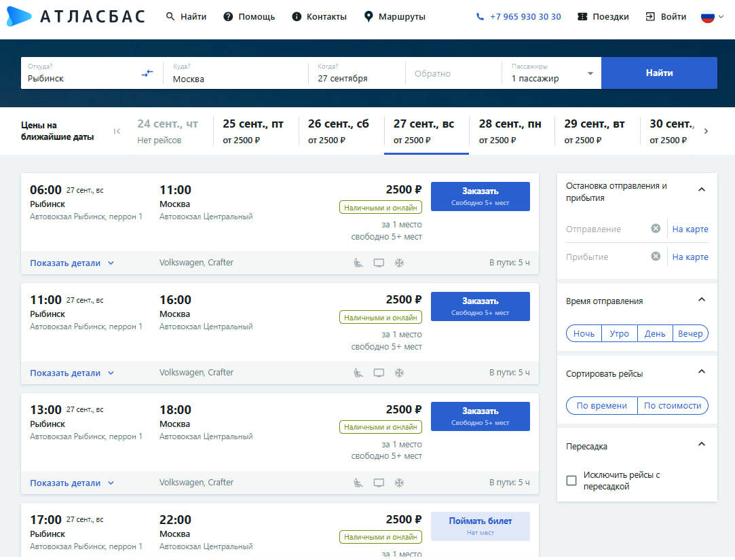Viewport: 735px width, 560px height.
Task: Show next dates arrow
Action: point(706,131)
